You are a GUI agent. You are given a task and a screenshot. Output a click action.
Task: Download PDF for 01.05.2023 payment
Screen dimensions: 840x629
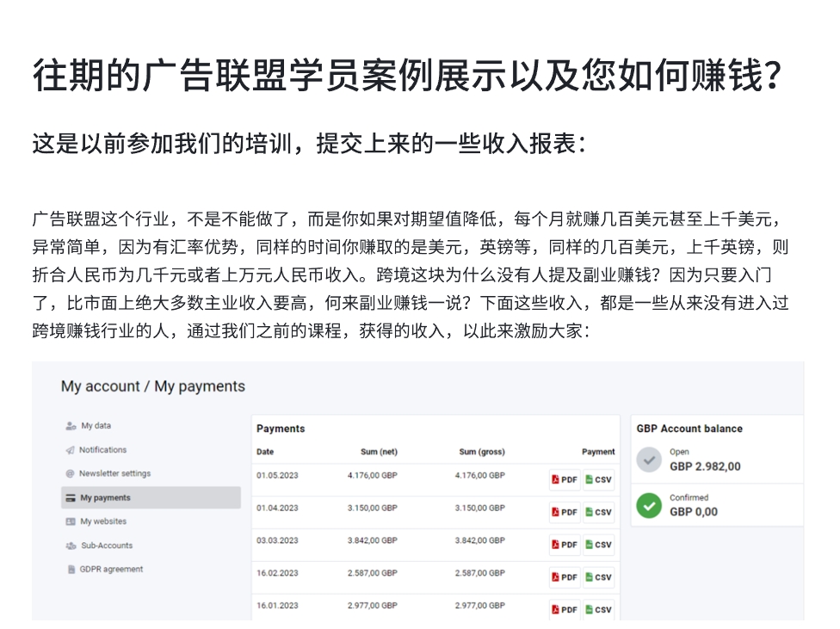click(565, 479)
